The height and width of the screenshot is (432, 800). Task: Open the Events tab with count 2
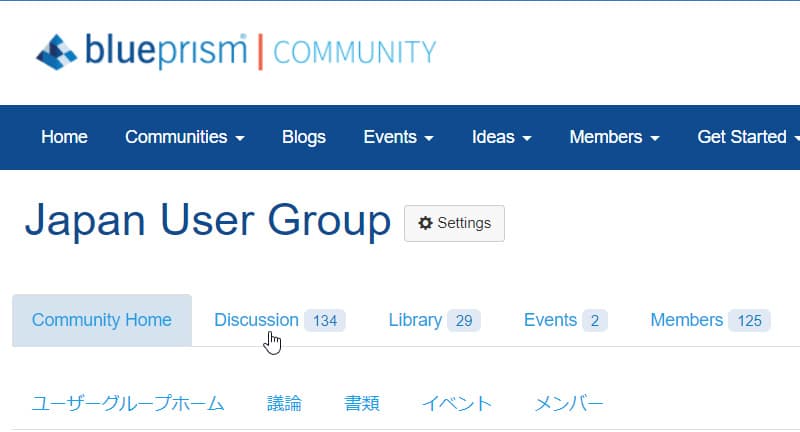pyautogui.click(x=565, y=320)
